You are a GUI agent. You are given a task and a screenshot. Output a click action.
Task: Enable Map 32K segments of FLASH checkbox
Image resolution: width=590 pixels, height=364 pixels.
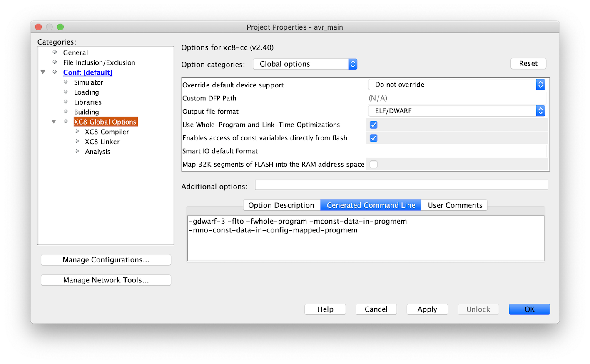coord(373,165)
